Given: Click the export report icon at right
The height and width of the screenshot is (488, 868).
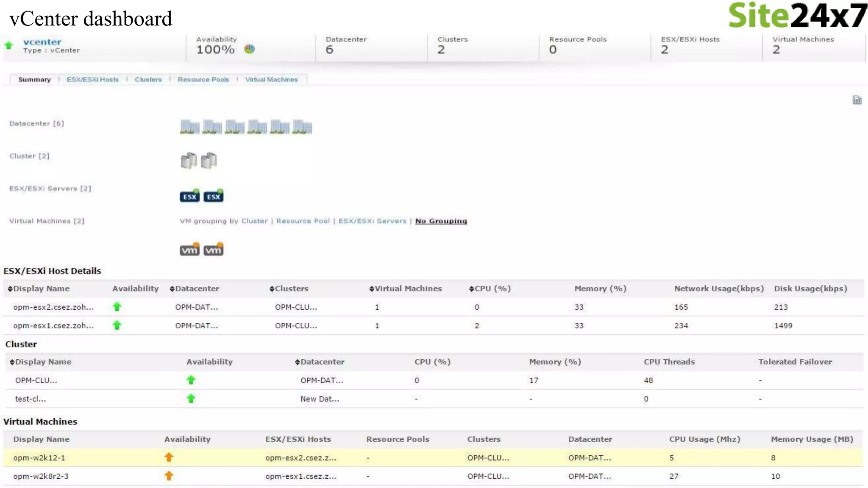Looking at the screenshot, I should coord(857,100).
